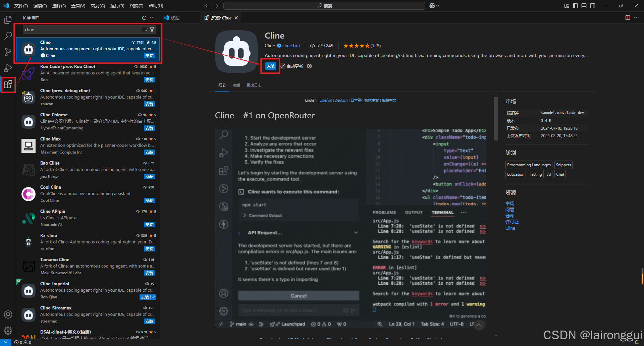Open the Español readme link
Screen dimensions: 644x346
pos(325,100)
